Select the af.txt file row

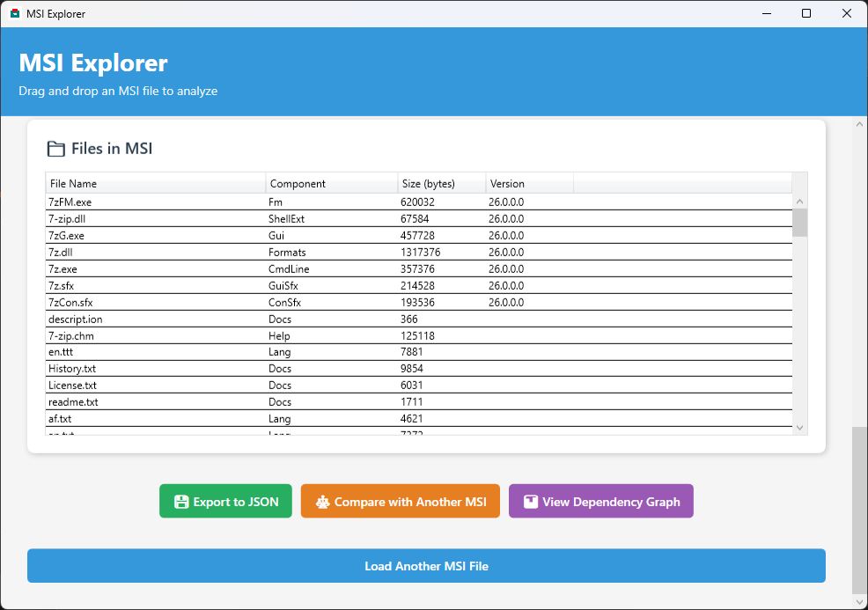coord(419,418)
